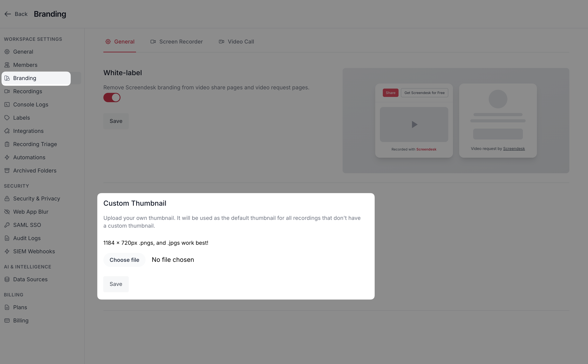Click the SAML SSO key icon
588x364 pixels.
point(7,225)
